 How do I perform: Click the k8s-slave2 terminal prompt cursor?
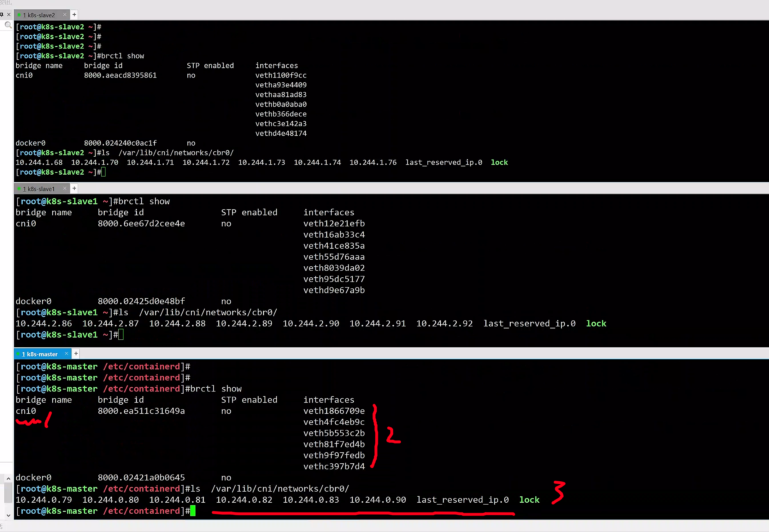(103, 172)
